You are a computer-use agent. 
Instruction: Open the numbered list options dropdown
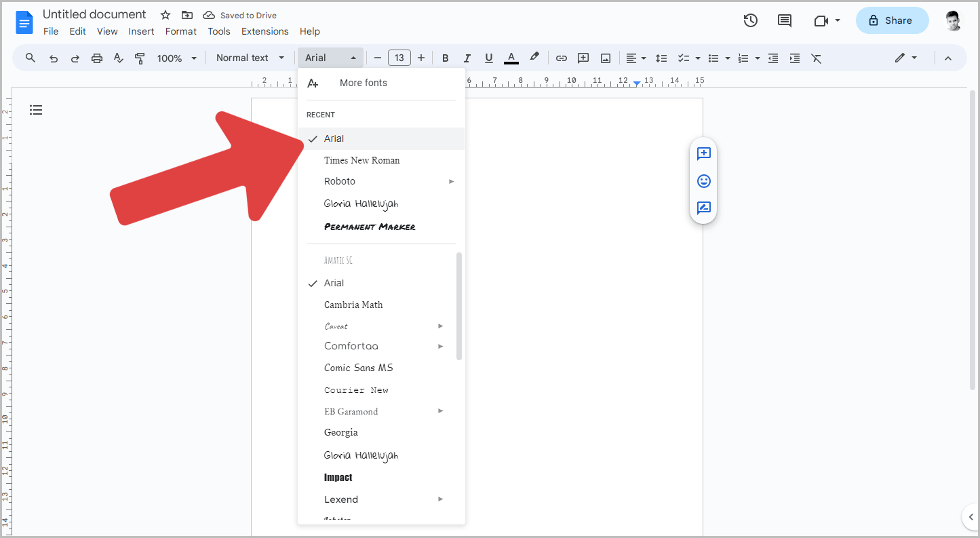pyautogui.click(x=749, y=58)
